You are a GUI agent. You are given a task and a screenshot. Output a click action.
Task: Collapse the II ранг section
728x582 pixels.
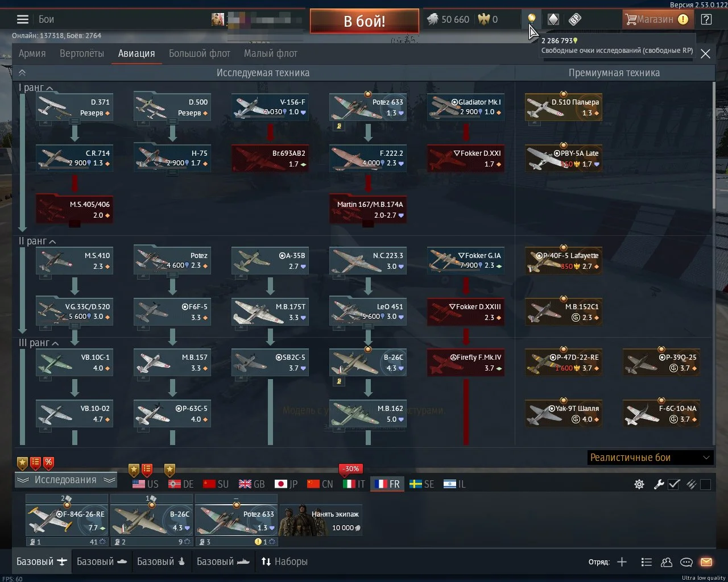[37, 242]
